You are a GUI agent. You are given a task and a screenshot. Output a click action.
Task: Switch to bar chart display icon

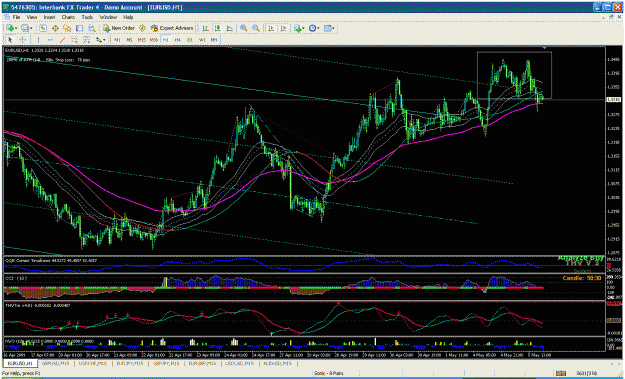tap(205, 28)
